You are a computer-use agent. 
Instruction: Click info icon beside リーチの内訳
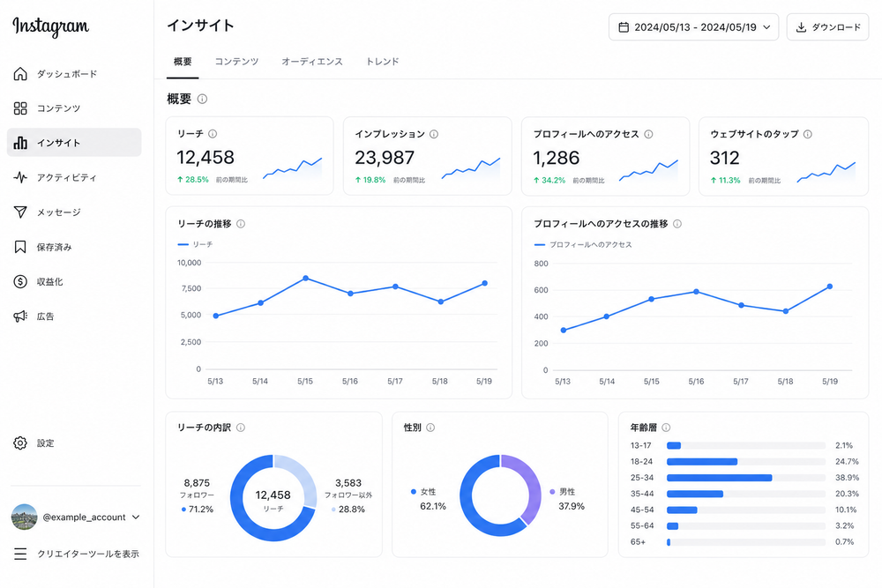point(241,428)
